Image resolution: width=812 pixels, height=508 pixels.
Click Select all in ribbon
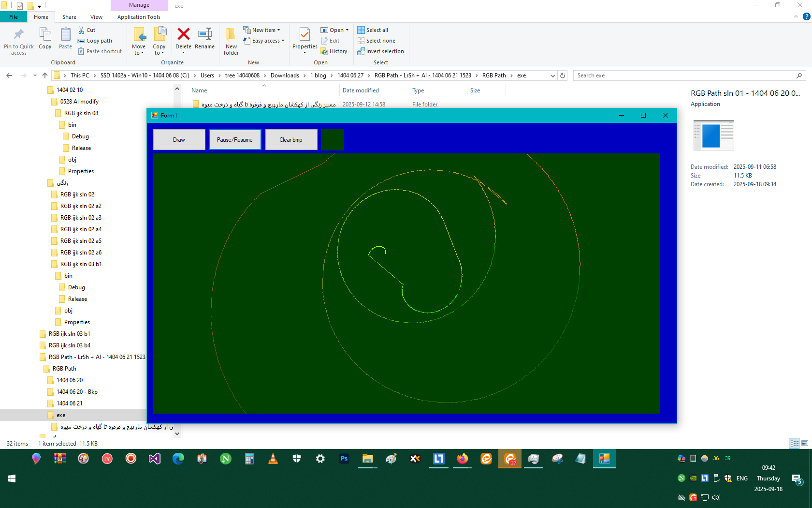pyautogui.click(x=373, y=30)
